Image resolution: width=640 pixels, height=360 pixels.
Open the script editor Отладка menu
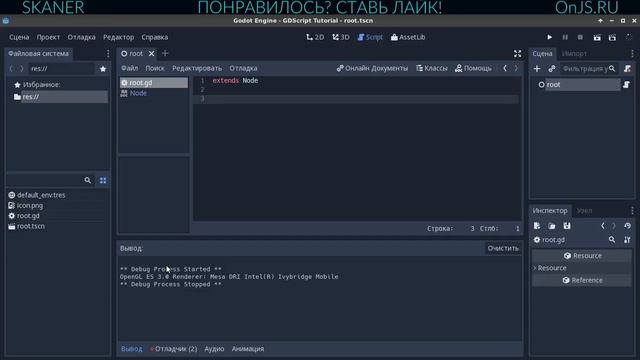click(x=243, y=68)
